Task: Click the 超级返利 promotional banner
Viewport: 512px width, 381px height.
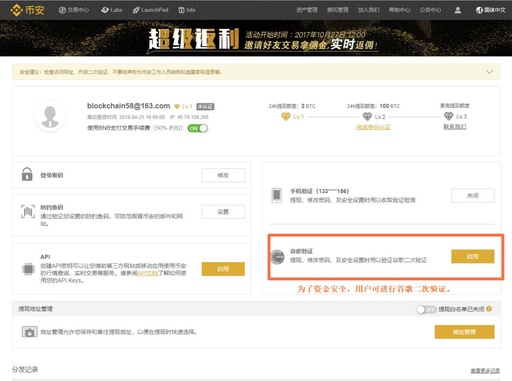Action: click(256, 38)
